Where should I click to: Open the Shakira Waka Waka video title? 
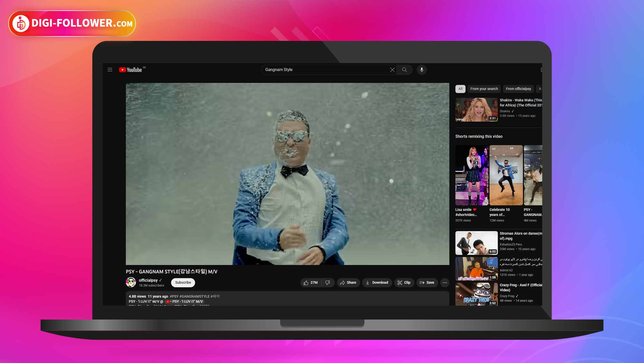point(521,103)
